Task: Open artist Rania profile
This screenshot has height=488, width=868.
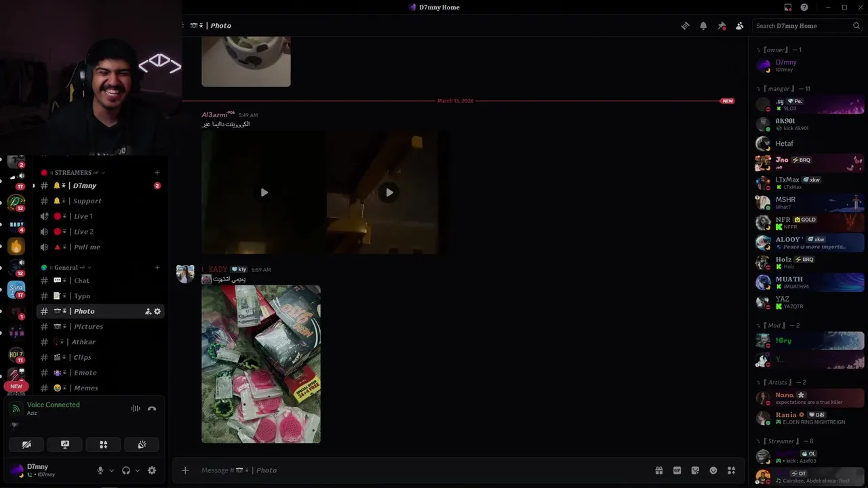Action: 810,418
